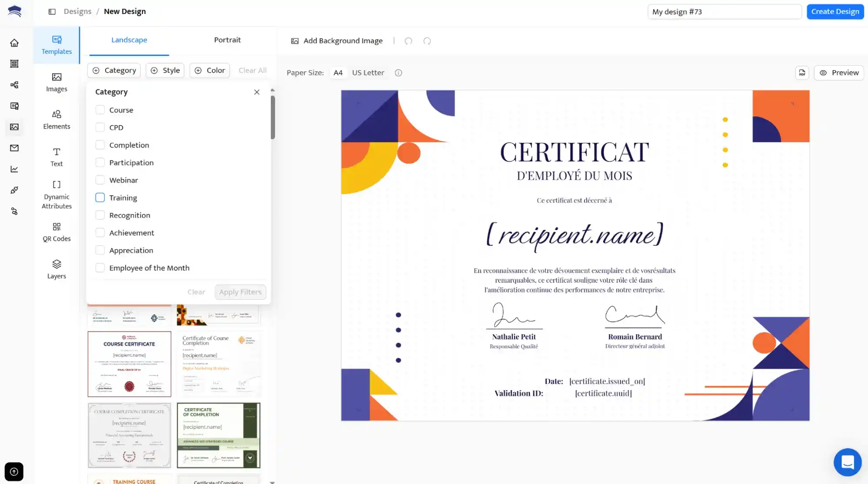Check the Employee of the Month category
The image size is (868, 484).
click(100, 267)
